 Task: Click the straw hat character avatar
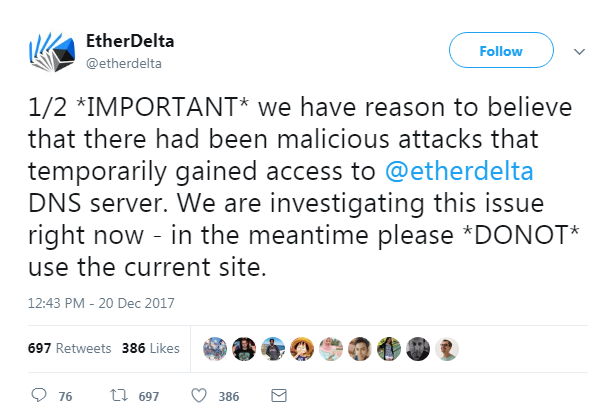302,348
